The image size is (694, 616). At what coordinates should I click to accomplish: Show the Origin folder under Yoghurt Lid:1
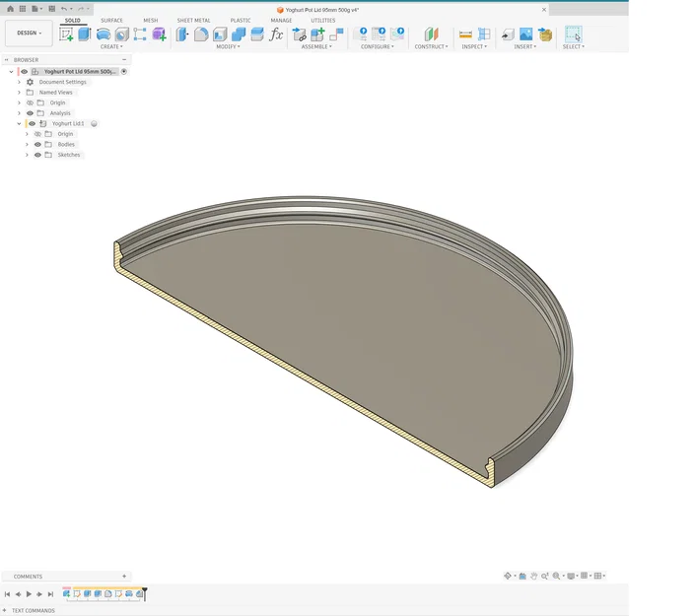point(37,134)
